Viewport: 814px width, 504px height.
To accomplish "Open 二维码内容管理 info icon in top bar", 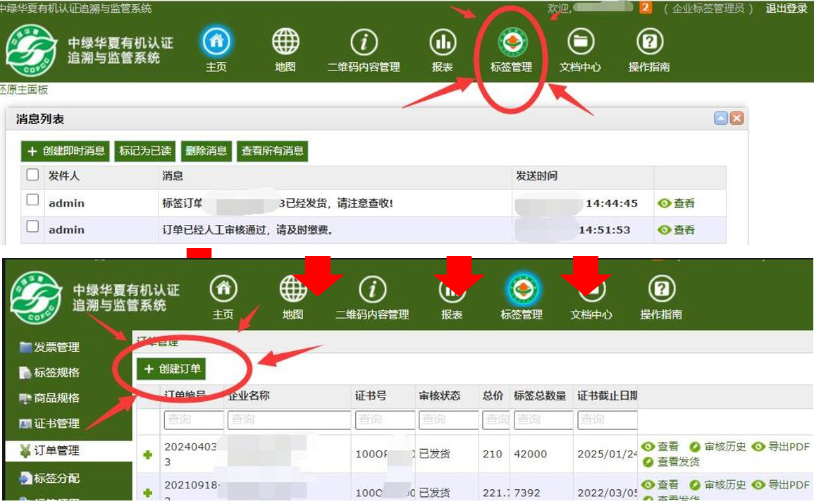I will point(364,43).
